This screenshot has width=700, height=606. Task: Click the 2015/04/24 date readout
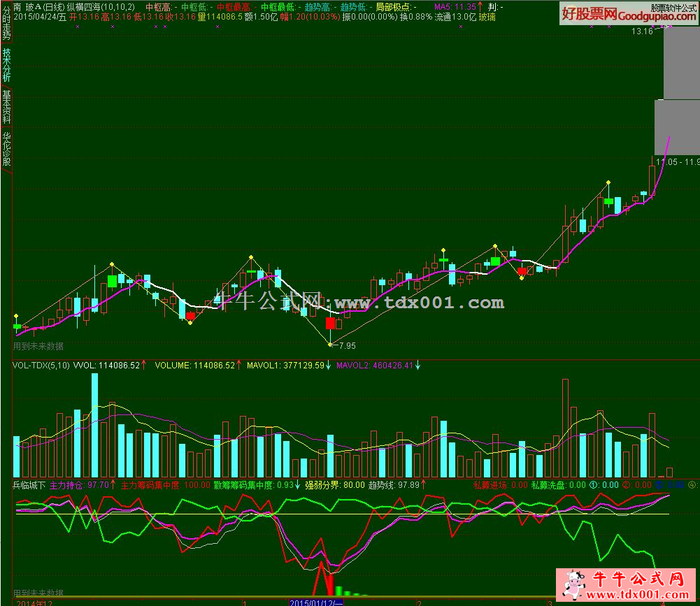pyautogui.click(x=40, y=17)
